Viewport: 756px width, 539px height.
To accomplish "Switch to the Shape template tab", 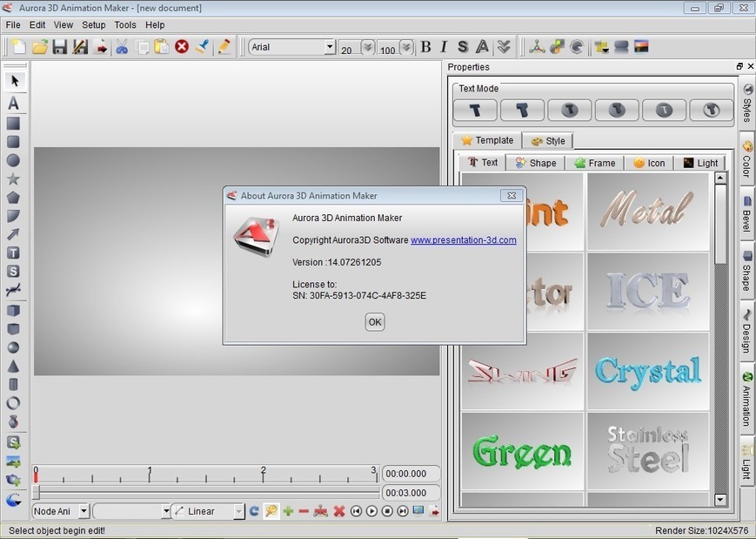I will (x=536, y=163).
